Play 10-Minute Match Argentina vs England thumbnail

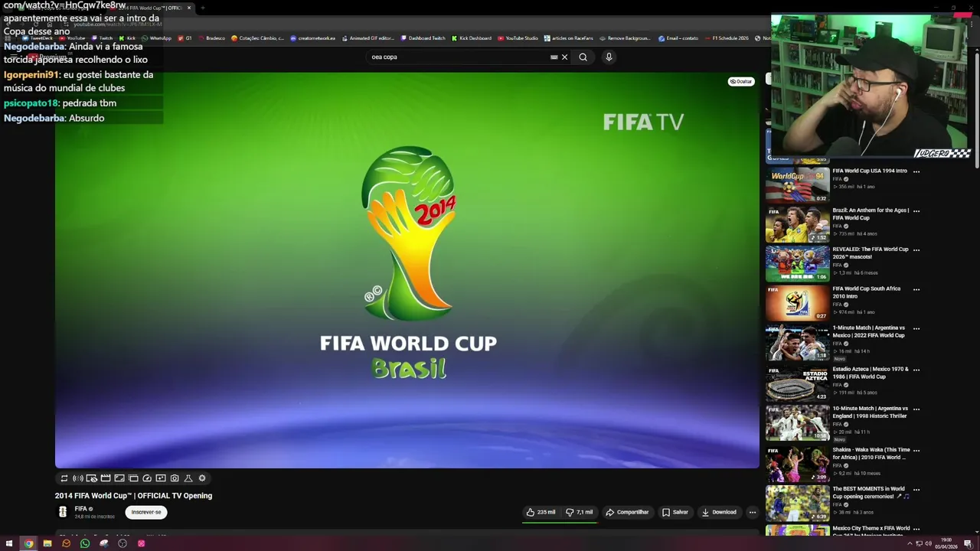click(797, 423)
